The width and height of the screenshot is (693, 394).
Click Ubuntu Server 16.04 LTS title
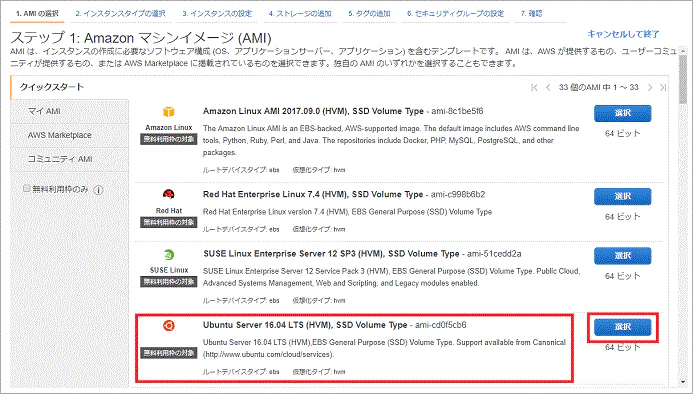(305, 325)
